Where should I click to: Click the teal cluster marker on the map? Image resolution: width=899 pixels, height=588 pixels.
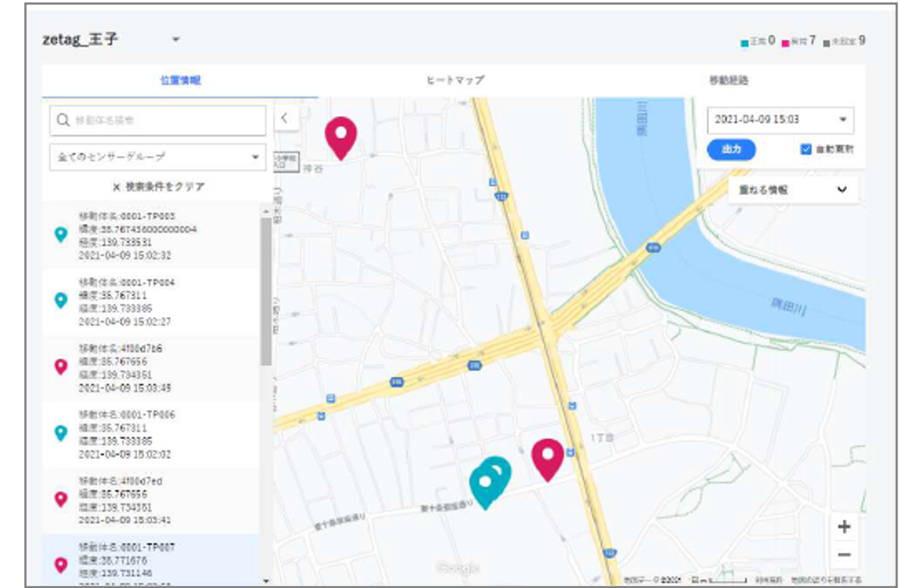490,483
